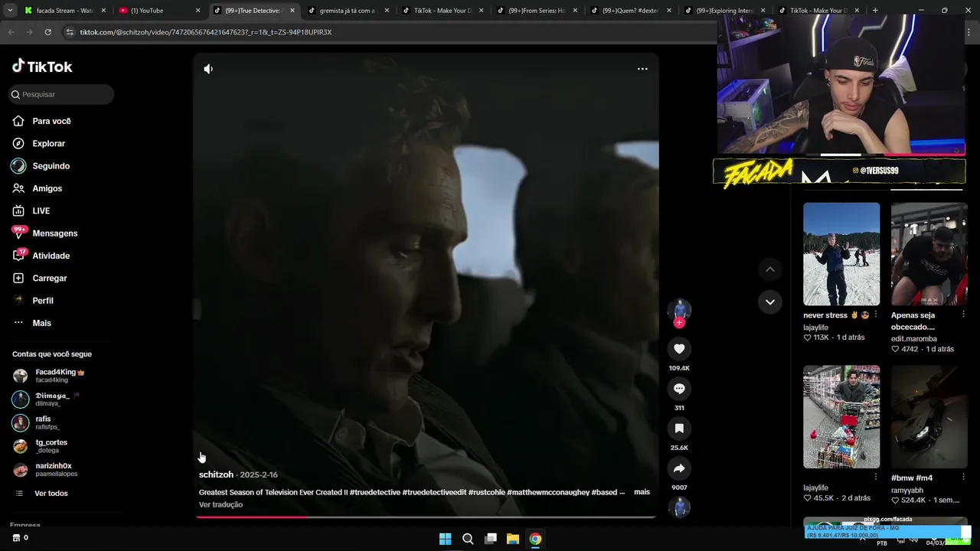980x551 pixels.
Task: Switch to Exploring Inter browser tab
Action: 726,11
